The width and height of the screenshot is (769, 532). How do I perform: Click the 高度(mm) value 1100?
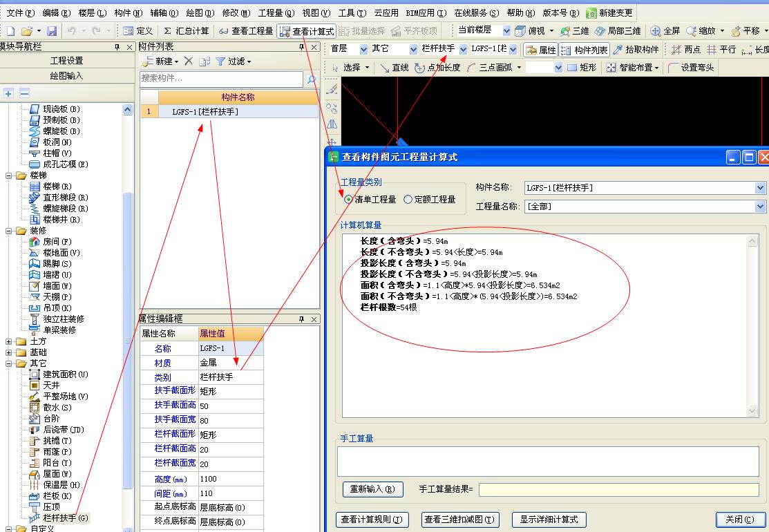point(231,479)
